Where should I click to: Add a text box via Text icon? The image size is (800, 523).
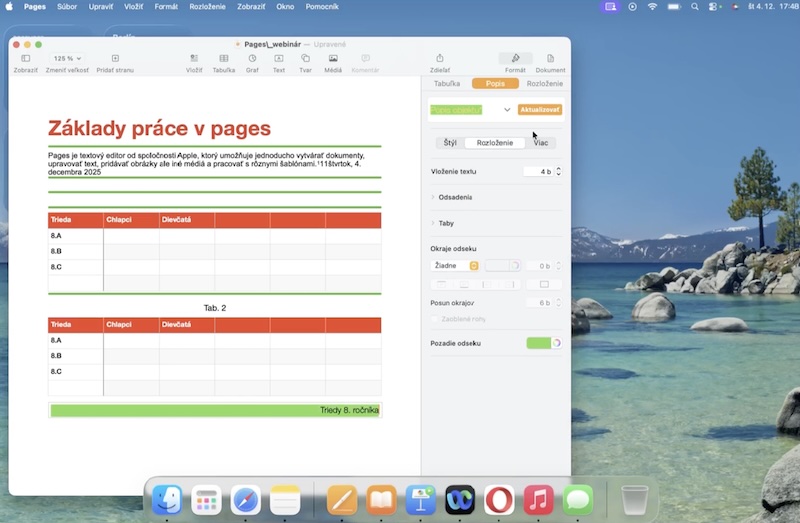279,59
